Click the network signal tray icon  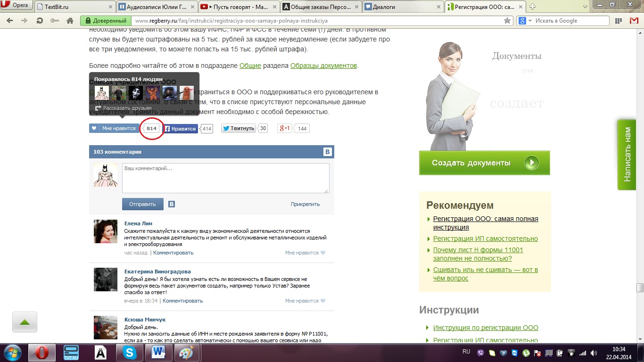tap(583, 353)
